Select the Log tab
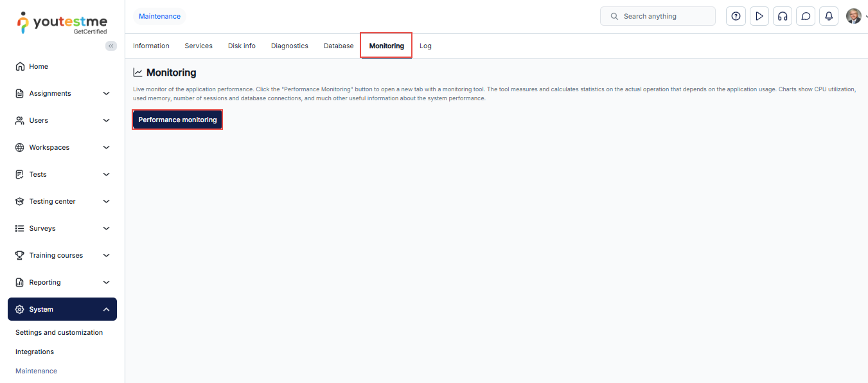 [x=425, y=46]
